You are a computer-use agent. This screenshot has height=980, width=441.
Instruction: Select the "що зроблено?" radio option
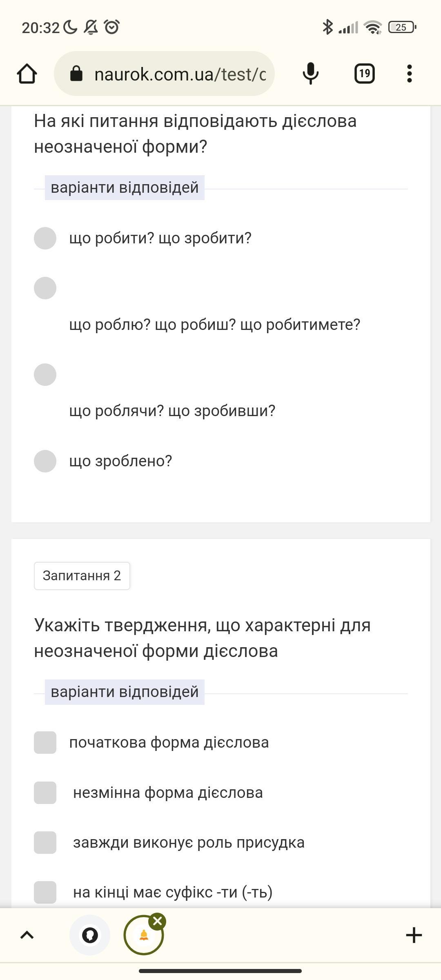(x=45, y=461)
